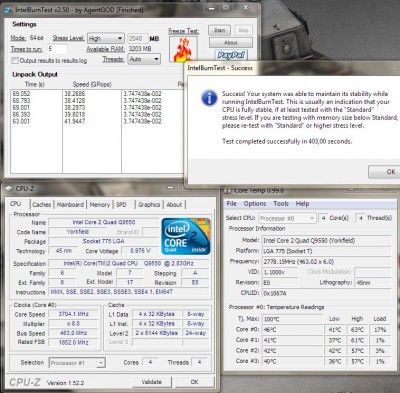
Task: Click the 38.4128 speed value
Action: click(75, 101)
